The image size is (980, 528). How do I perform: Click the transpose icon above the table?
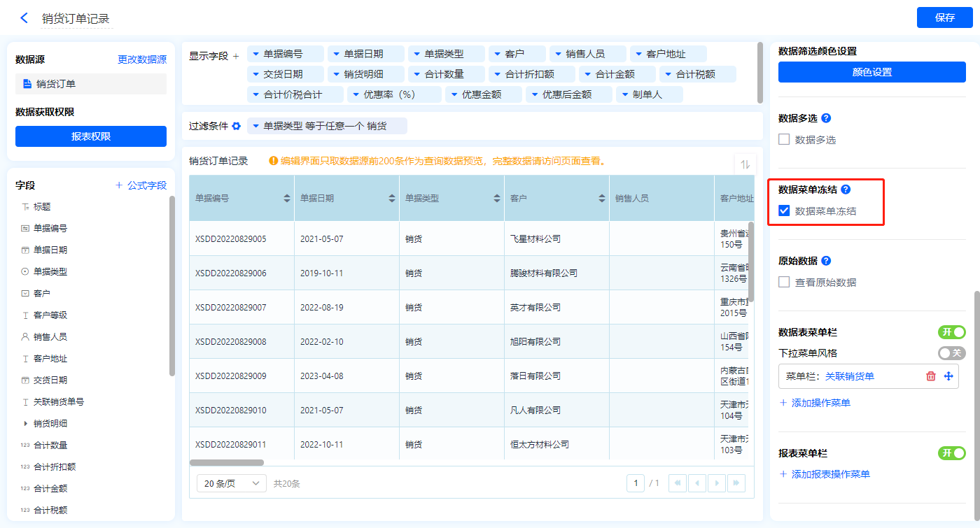tap(745, 164)
